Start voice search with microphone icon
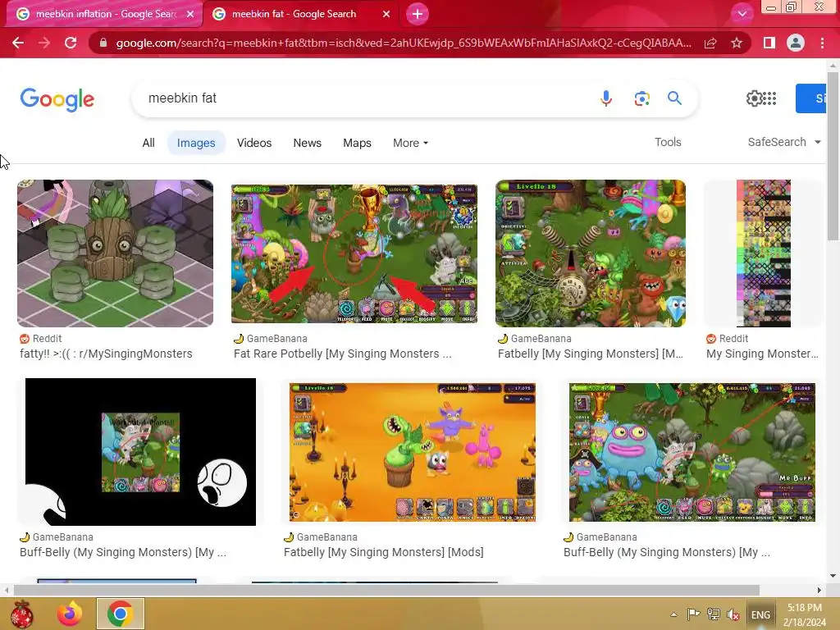This screenshot has height=630, width=840. tap(606, 98)
